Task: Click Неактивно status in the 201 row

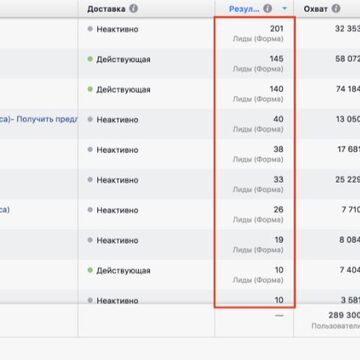Action: point(117,29)
